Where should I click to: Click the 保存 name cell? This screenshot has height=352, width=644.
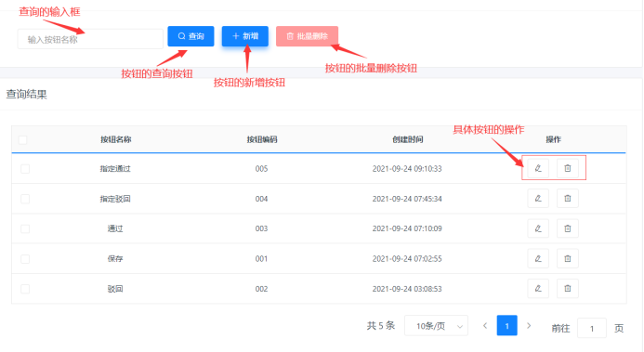click(115, 259)
